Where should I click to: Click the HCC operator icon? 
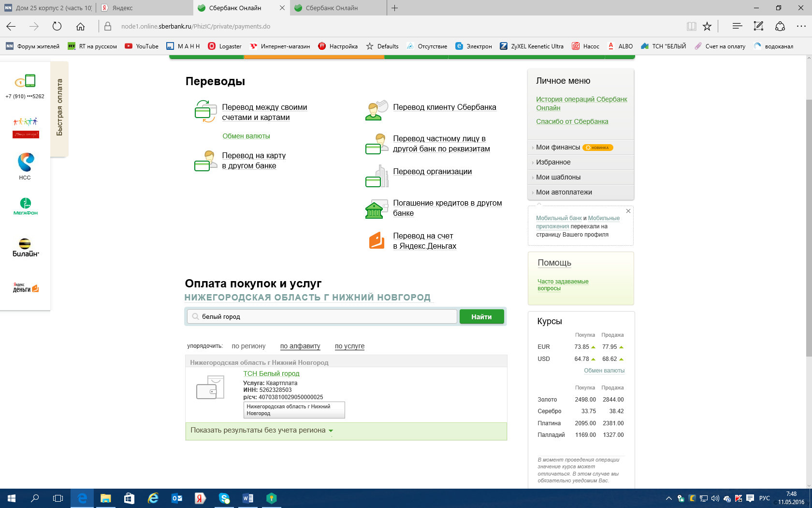pyautogui.click(x=25, y=165)
